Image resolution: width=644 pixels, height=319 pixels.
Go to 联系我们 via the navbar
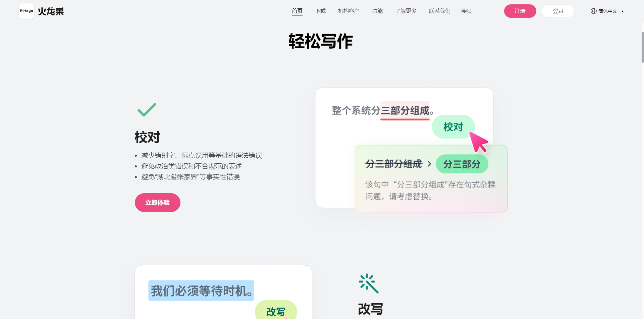point(439,11)
